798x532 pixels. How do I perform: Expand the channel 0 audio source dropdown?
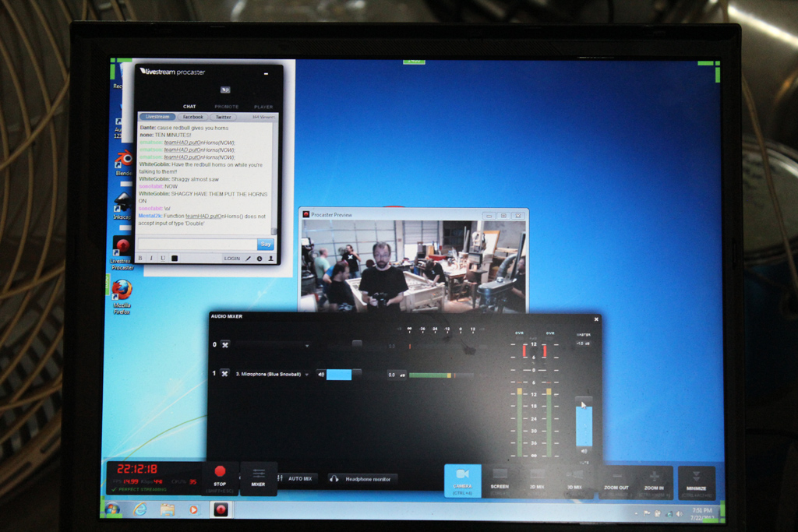307,345
